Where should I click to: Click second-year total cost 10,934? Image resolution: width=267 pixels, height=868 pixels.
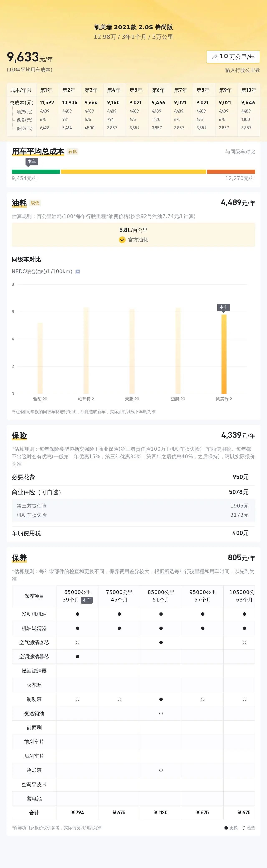[x=70, y=102]
